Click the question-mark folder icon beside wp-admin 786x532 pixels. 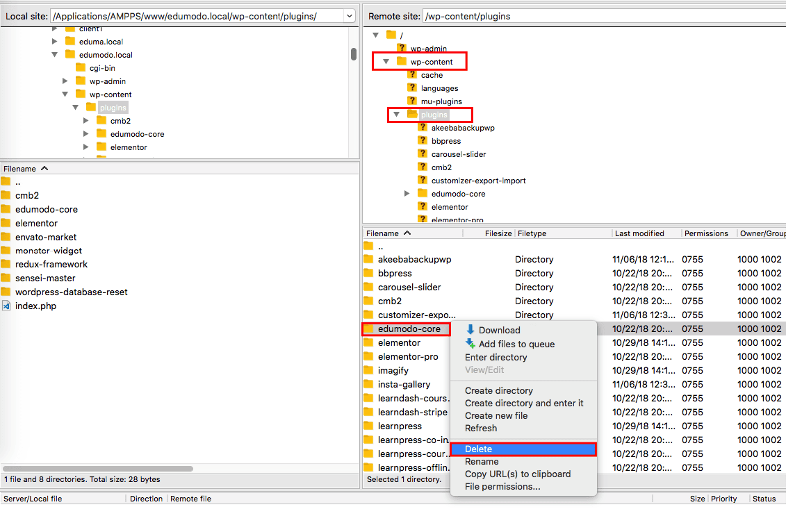401,49
